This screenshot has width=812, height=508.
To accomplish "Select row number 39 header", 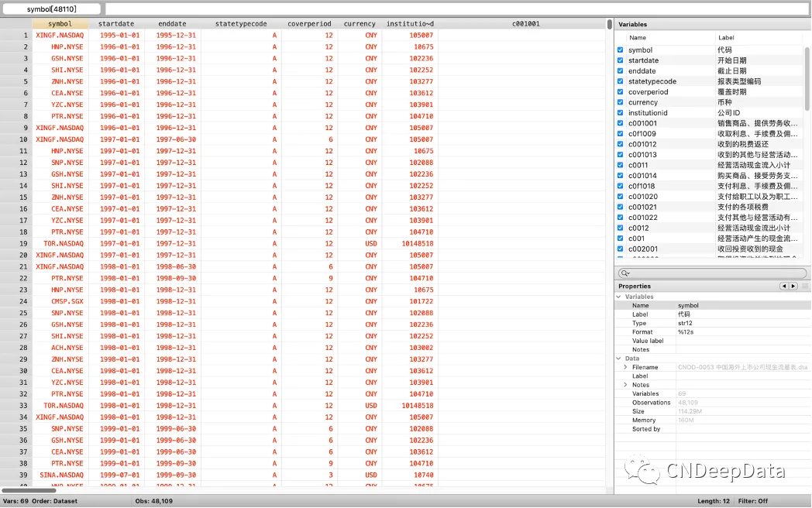I will 16,475.
